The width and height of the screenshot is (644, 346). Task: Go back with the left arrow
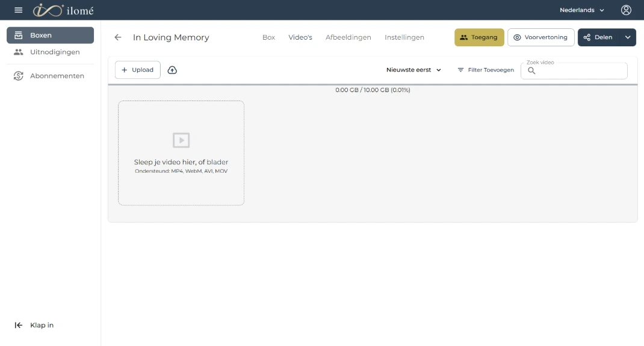[x=118, y=37]
